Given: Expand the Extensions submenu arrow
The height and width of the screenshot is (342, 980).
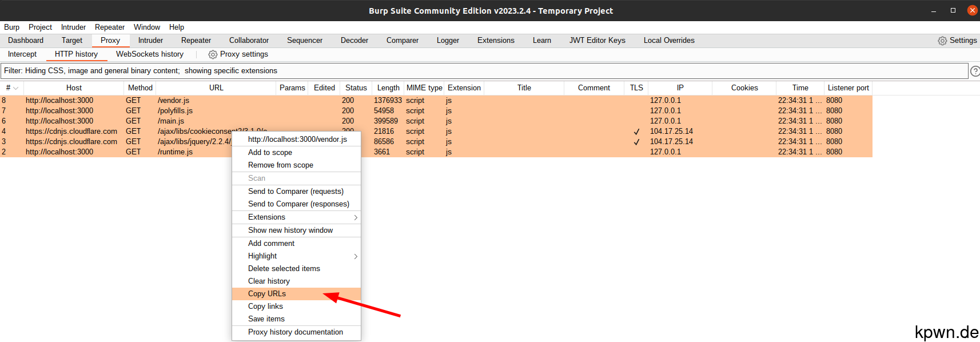Looking at the screenshot, I should click(356, 217).
